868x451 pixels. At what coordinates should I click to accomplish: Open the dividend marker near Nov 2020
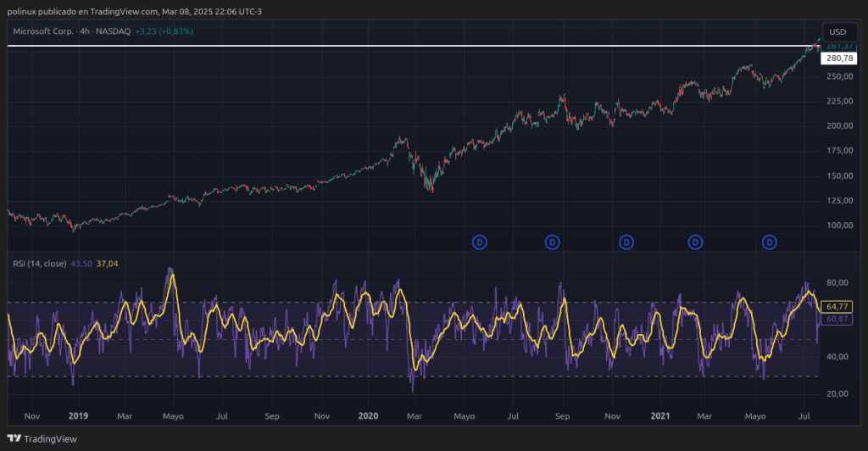coord(626,242)
